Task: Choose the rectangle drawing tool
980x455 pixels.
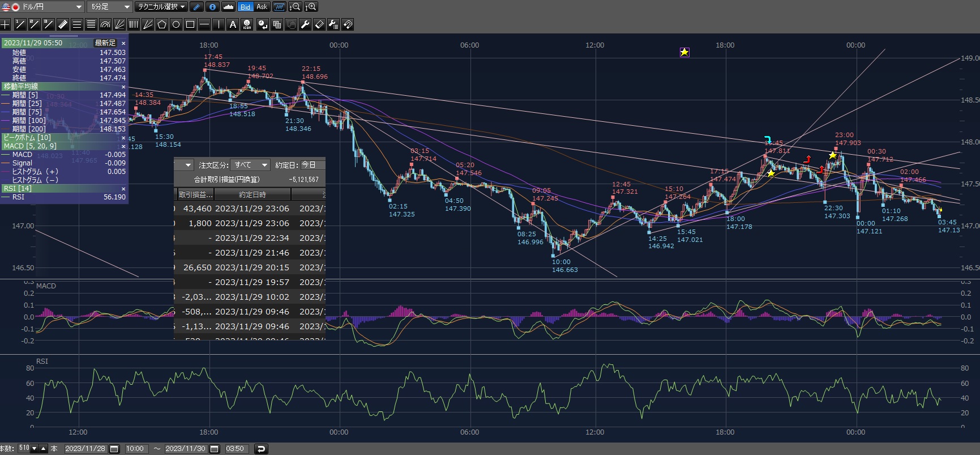Action: (190, 24)
